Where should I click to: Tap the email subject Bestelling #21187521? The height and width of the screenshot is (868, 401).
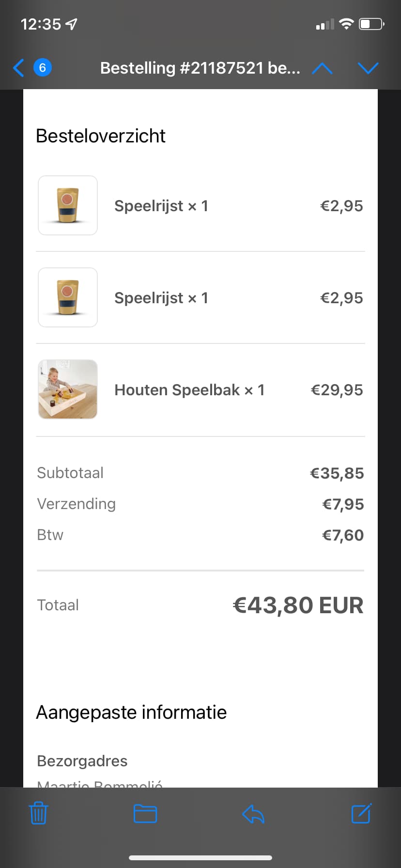click(200, 68)
